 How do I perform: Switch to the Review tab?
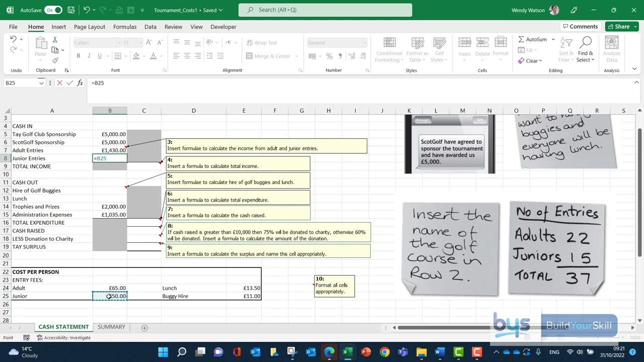(173, 27)
